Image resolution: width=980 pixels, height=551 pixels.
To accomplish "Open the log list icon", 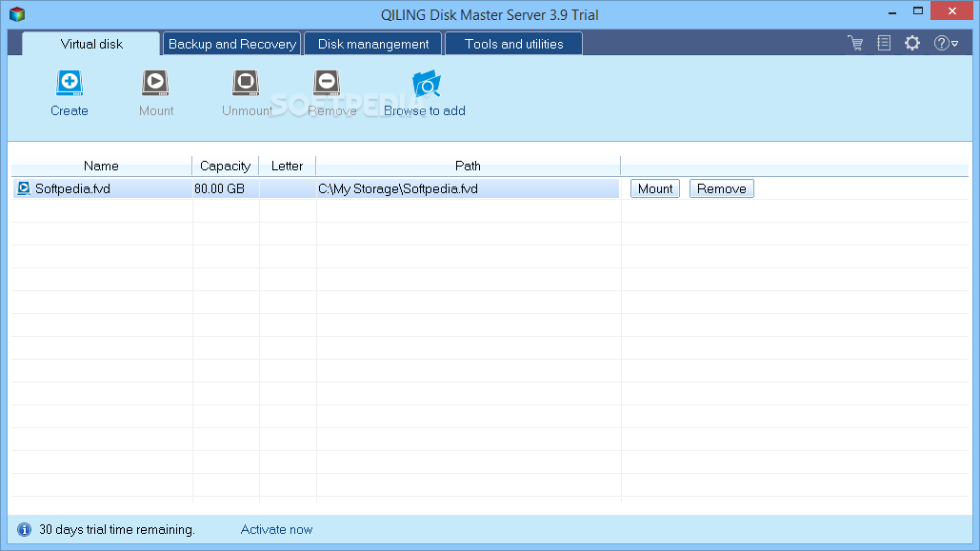I will click(x=884, y=43).
